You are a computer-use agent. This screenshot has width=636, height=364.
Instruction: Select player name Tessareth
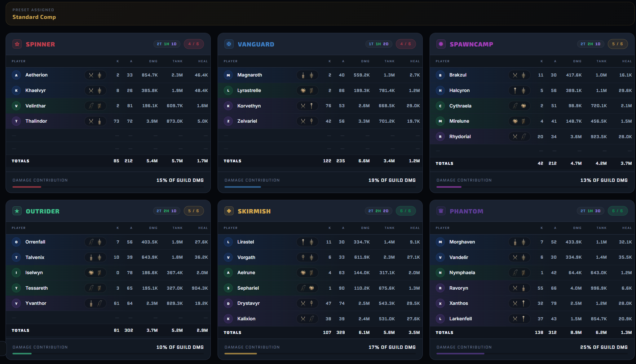click(x=37, y=288)
